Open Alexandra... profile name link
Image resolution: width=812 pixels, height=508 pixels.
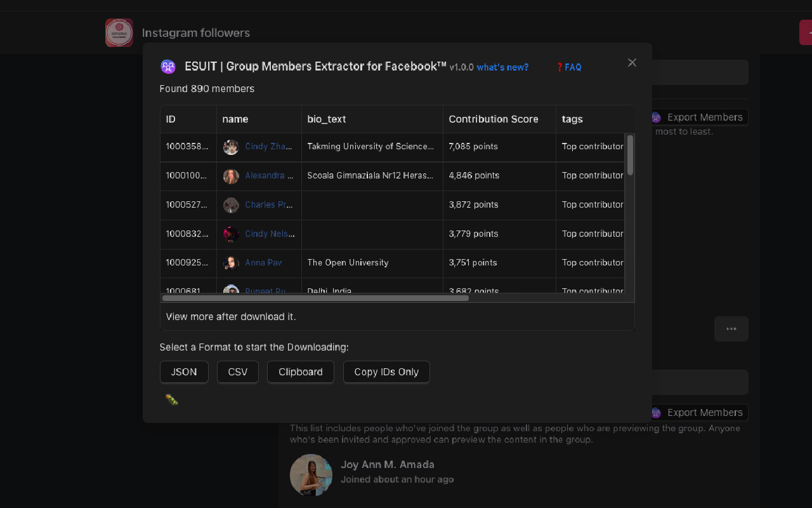(x=270, y=176)
